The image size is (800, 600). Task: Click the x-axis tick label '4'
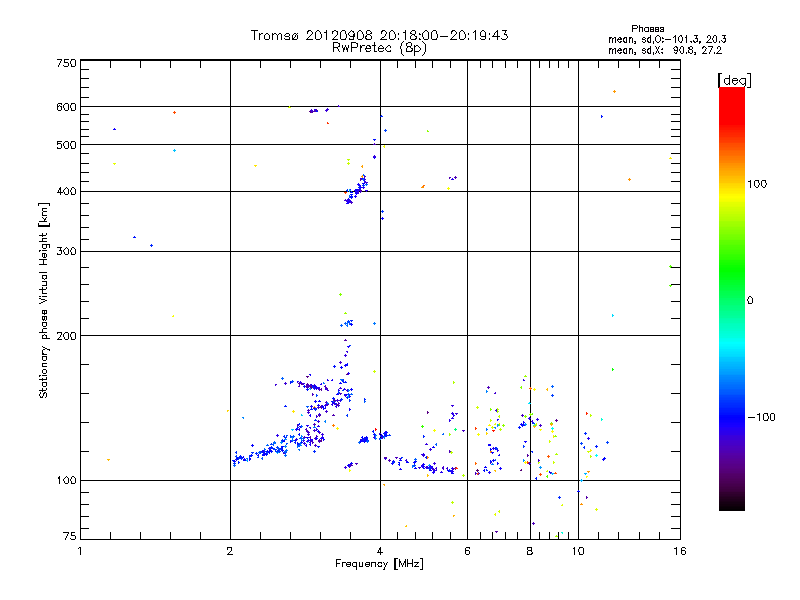380,551
